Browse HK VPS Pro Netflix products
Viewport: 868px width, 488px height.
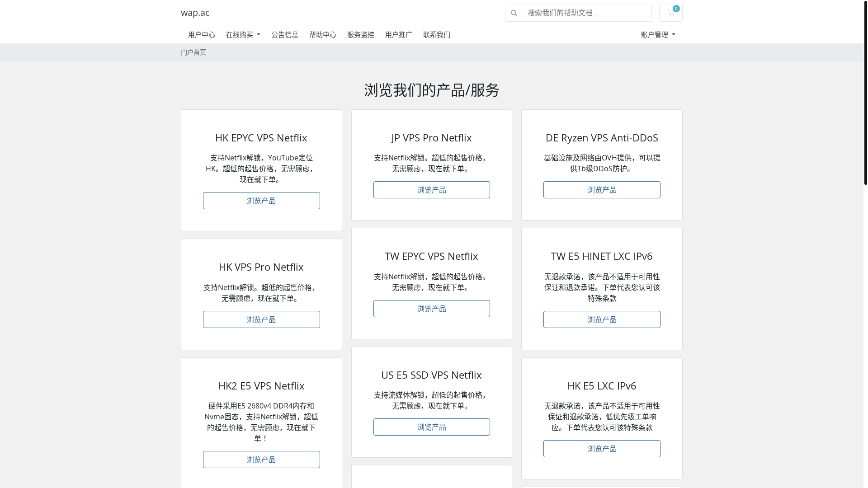pos(261,319)
